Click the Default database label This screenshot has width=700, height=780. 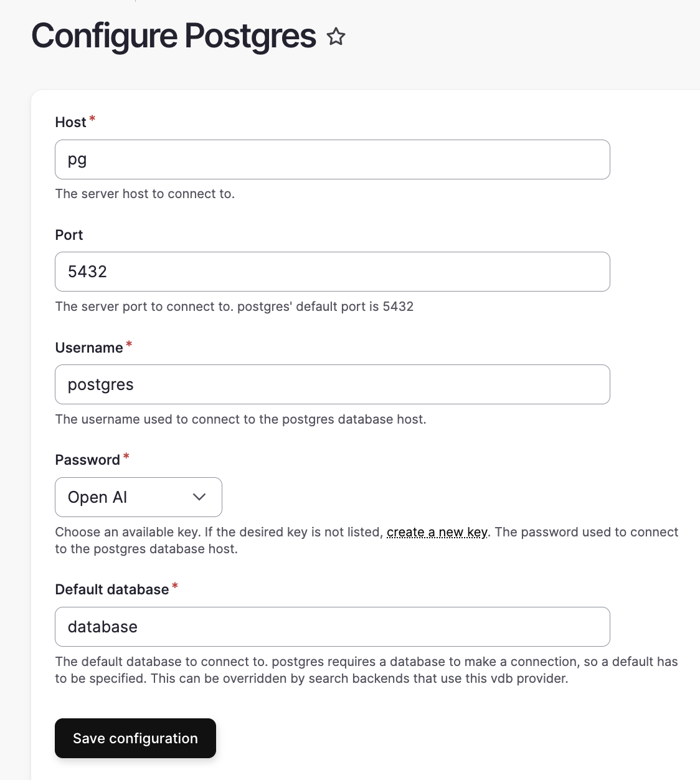[111, 589]
